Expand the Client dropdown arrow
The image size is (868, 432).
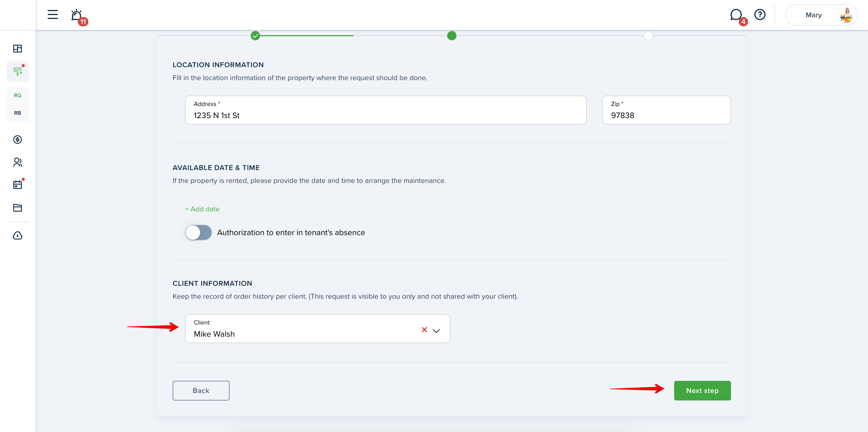click(436, 331)
